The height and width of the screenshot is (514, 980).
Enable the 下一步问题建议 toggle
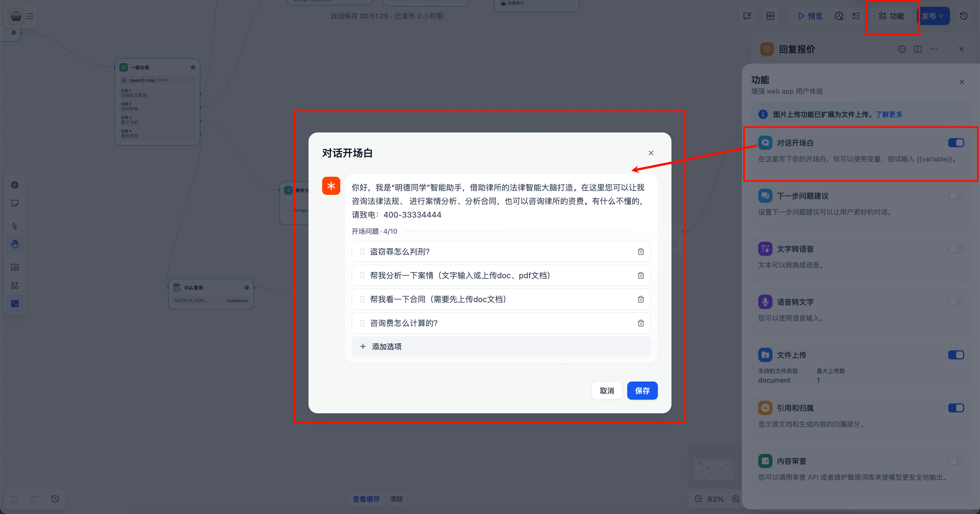[956, 196]
